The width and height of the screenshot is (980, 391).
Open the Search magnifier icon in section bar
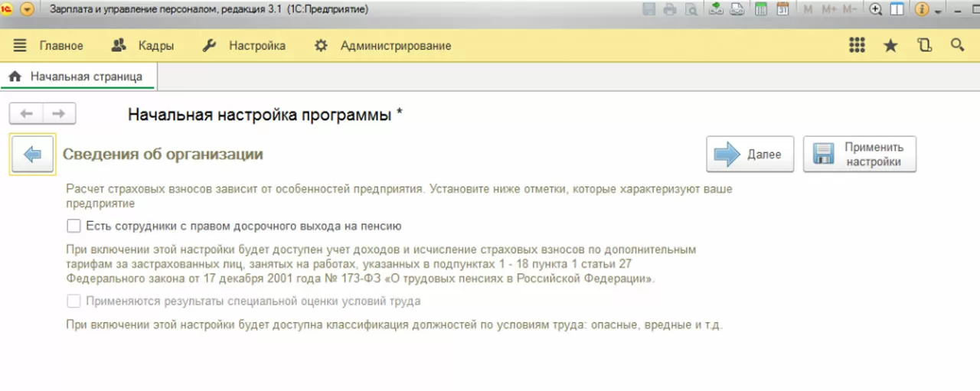pos(957,45)
